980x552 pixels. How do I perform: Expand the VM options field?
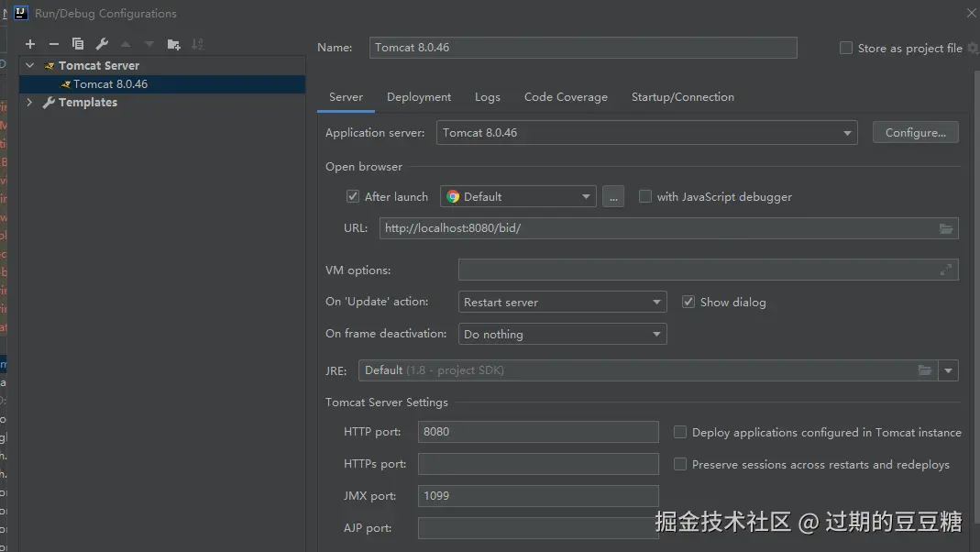(x=946, y=270)
